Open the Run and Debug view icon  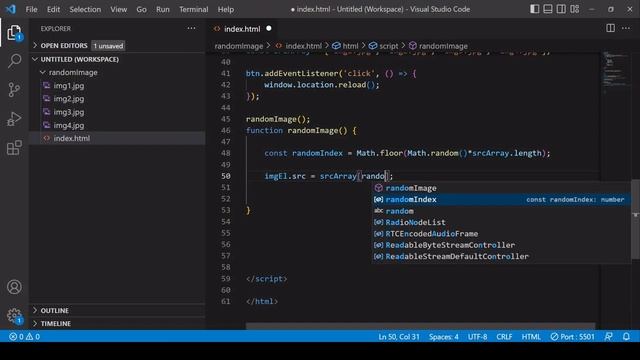(14, 119)
